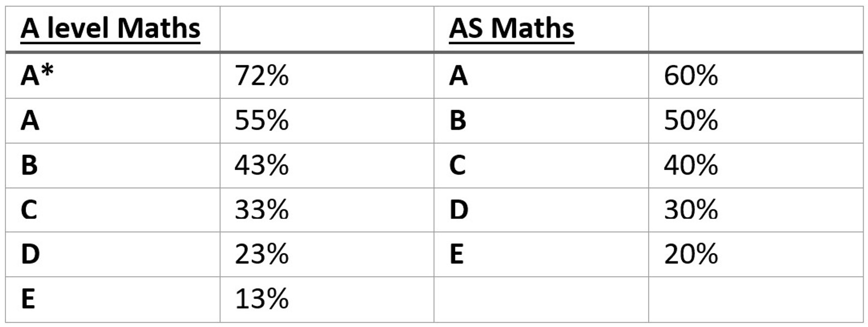Click grade C beside the 33% cell
This screenshot has height=327, width=868.
pos(29,209)
